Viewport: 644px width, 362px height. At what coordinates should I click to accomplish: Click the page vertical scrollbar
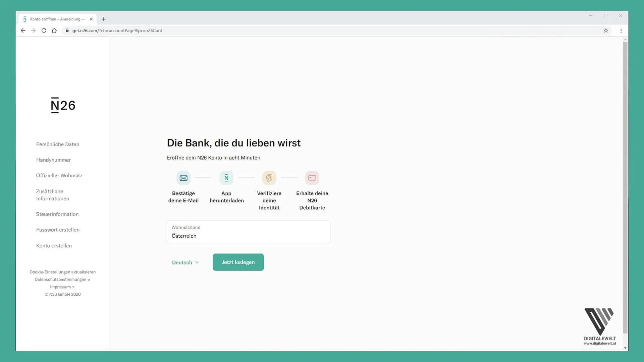click(625, 188)
